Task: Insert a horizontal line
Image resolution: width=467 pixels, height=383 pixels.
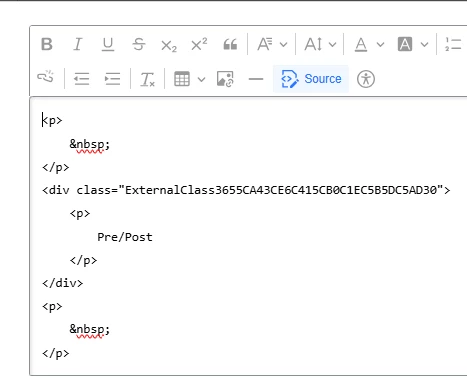Action: pos(256,79)
